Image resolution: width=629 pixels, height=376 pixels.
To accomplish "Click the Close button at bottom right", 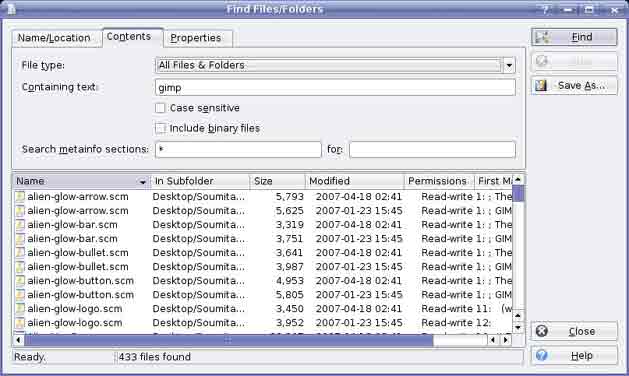I will (x=574, y=331).
